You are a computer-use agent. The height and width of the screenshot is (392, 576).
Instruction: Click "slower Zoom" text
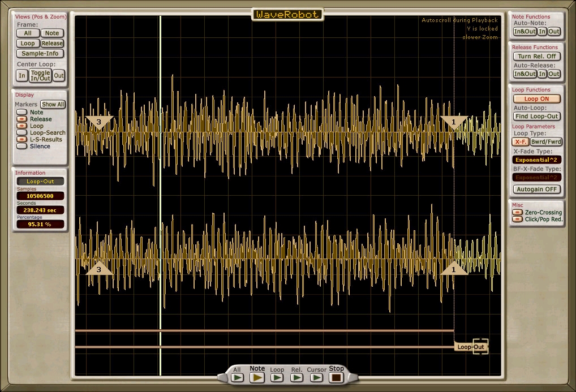tap(480, 37)
